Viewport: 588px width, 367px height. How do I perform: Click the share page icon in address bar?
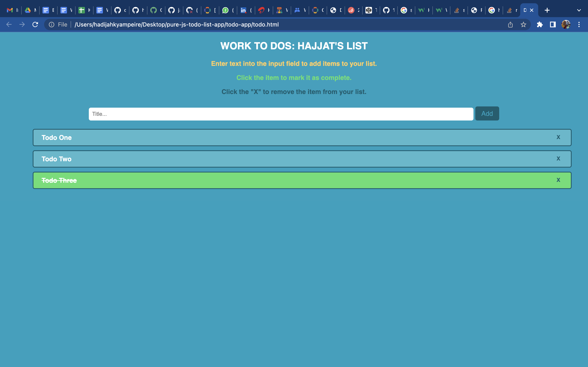(x=510, y=24)
